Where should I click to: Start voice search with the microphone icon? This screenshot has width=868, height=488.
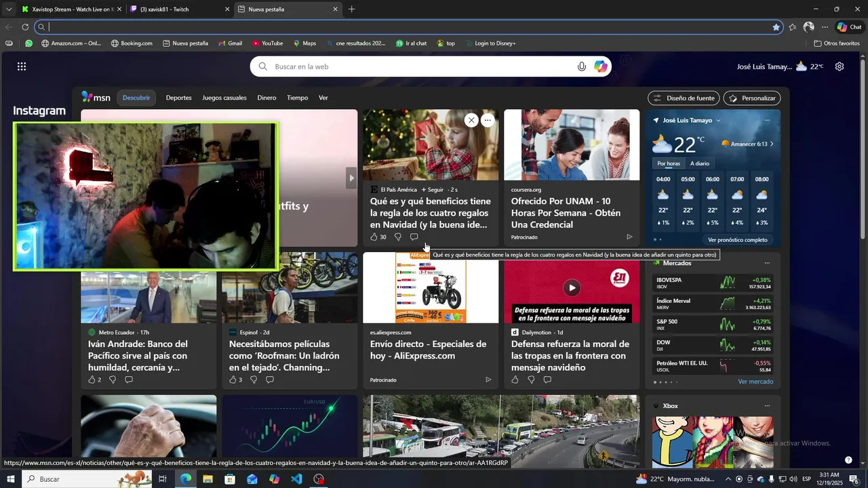[581, 66]
